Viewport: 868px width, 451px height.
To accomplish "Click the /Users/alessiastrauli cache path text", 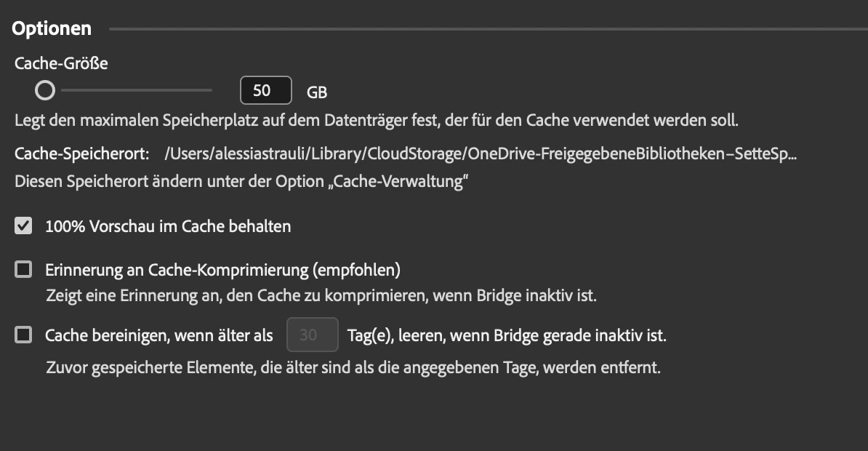I will click(481, 154).
